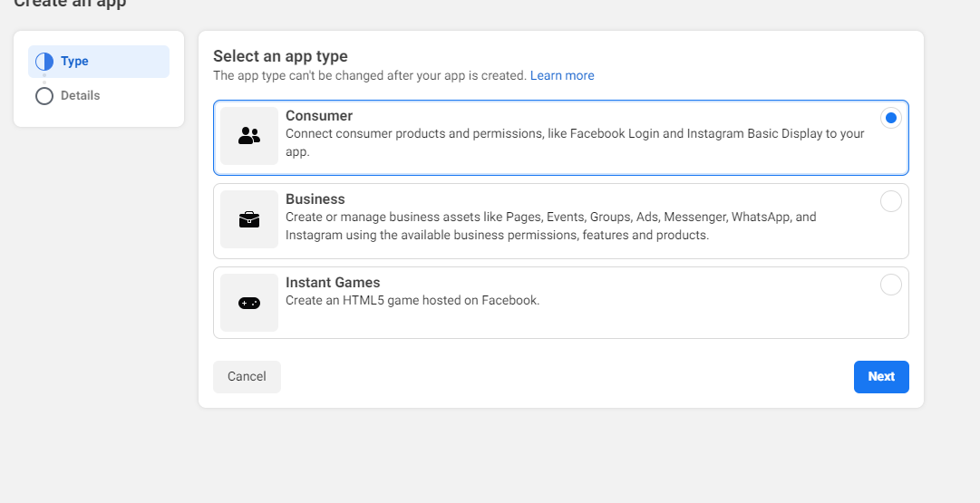
Task: Click the Consumer people icon
Action: coord(249,136)
